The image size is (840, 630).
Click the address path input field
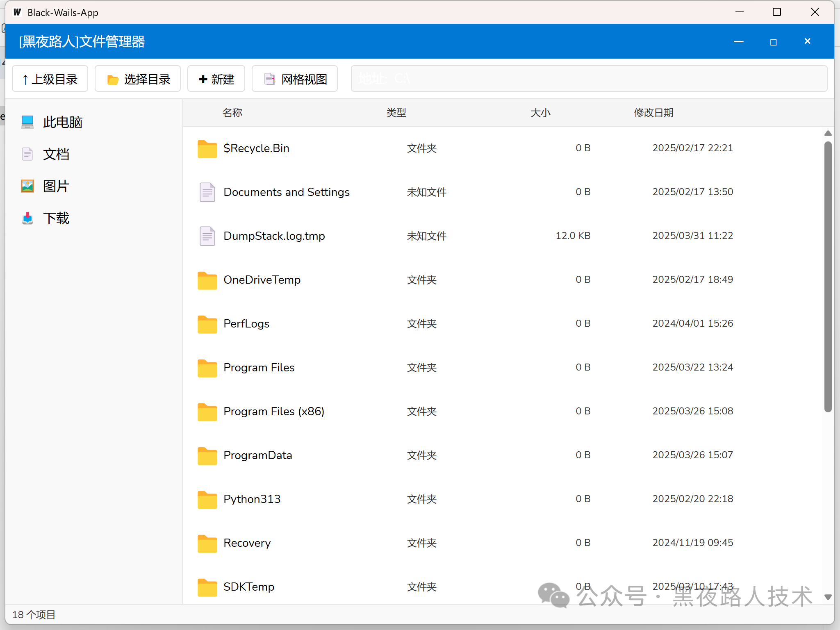tap(589, 79)
